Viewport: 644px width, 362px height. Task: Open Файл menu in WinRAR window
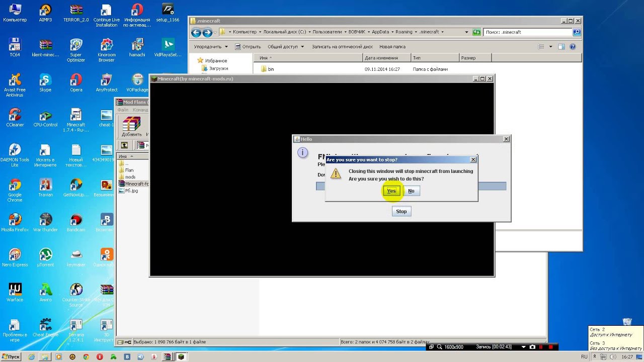(x=123, y=110)
